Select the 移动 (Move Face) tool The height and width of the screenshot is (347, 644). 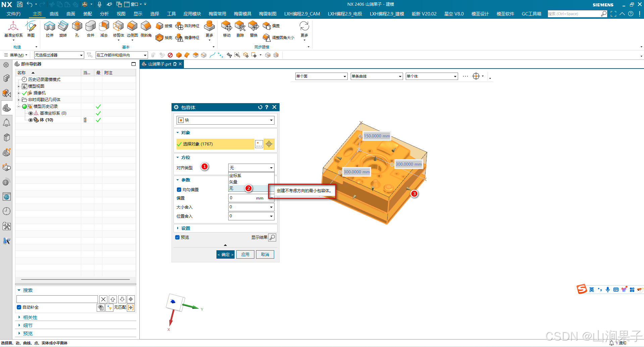[x=227, y=29]
